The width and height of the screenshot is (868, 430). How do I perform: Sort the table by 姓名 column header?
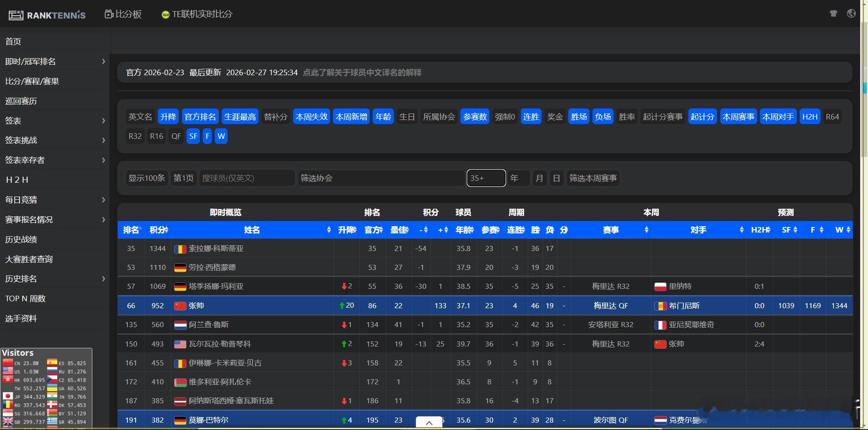pyautogui.click(x=252, y=230)
